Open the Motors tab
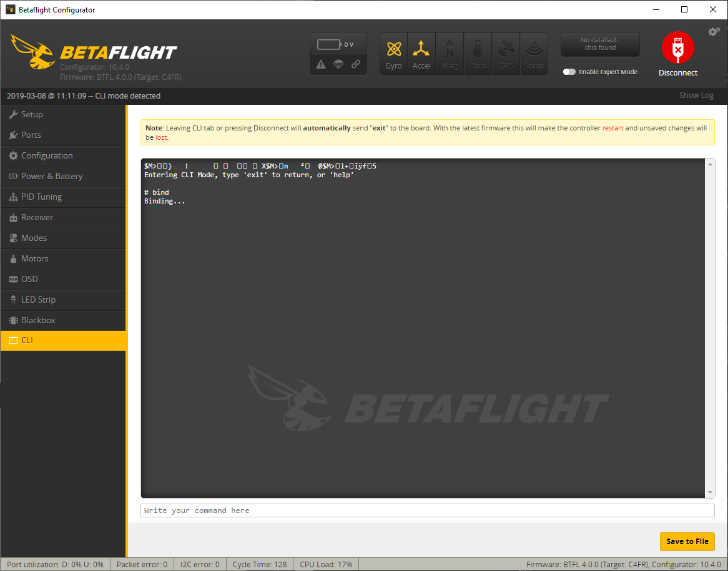The height and width of the screenshot is (571, 728). (63, 258)
